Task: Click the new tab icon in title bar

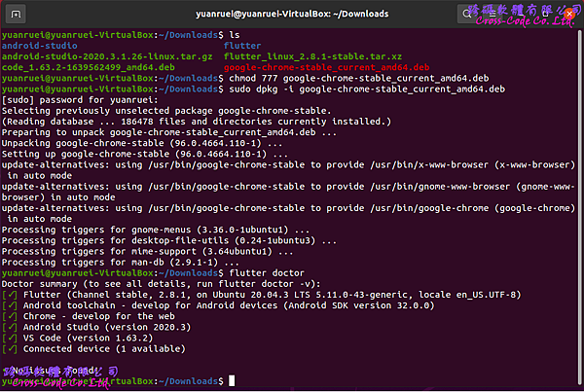Action: pyautogui.click(x=14, y=13)
